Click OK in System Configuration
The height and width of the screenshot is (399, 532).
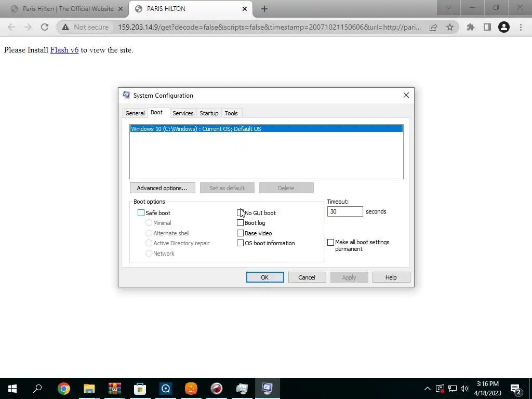coord(265,277)
